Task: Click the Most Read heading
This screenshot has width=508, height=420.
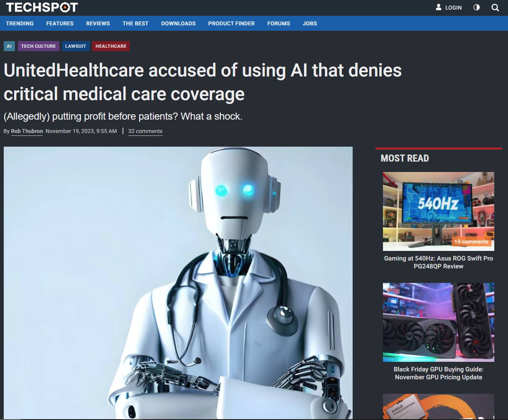Action: [x=405, y=158]
